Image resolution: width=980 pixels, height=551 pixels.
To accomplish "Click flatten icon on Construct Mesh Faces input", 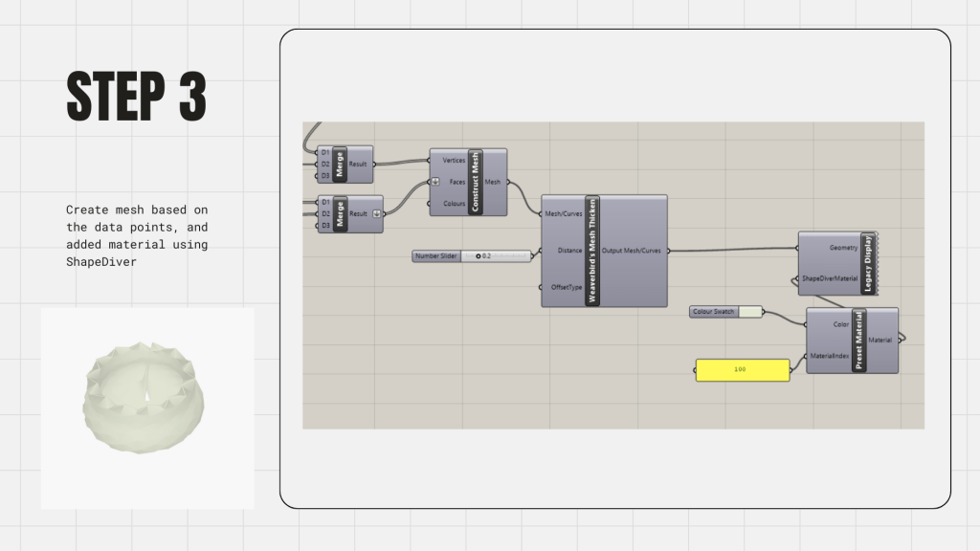I will coord(435,182).
